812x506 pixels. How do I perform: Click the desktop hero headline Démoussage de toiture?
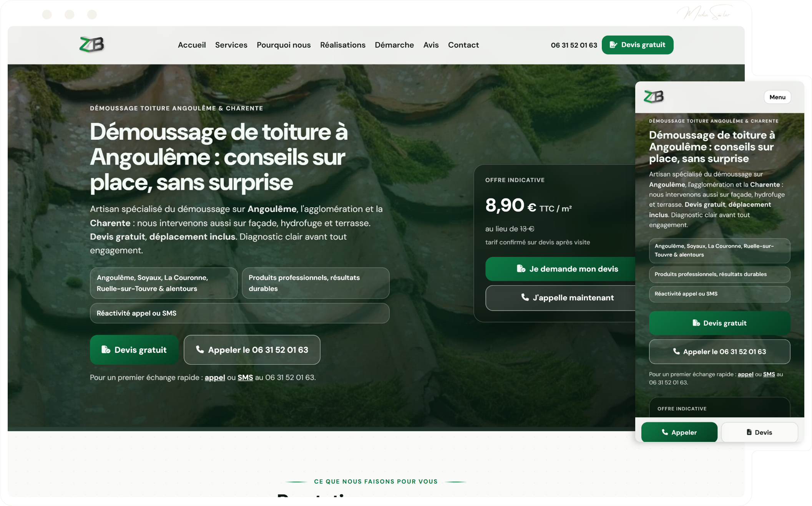tap(219, 157)
